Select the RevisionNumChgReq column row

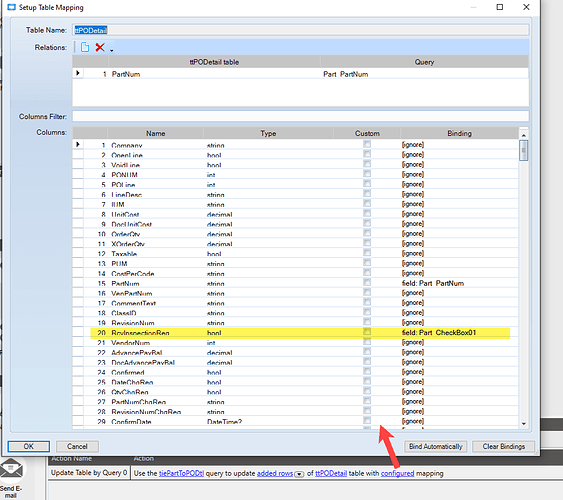pyautogui.click(x=296, y=411)
